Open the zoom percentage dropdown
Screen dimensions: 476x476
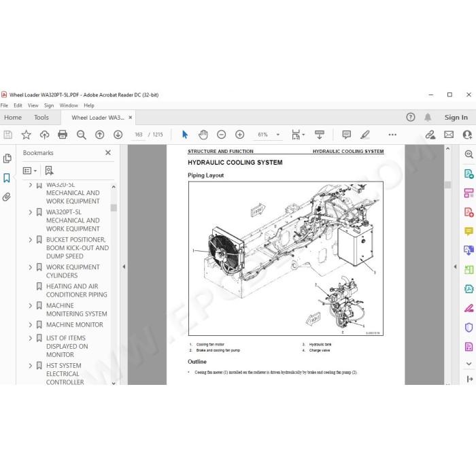277,135
